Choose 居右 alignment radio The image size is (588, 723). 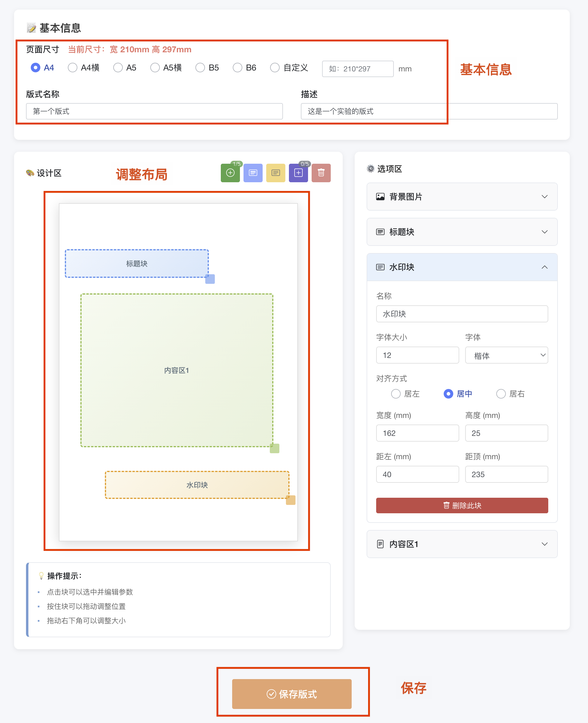pos(501,393)
